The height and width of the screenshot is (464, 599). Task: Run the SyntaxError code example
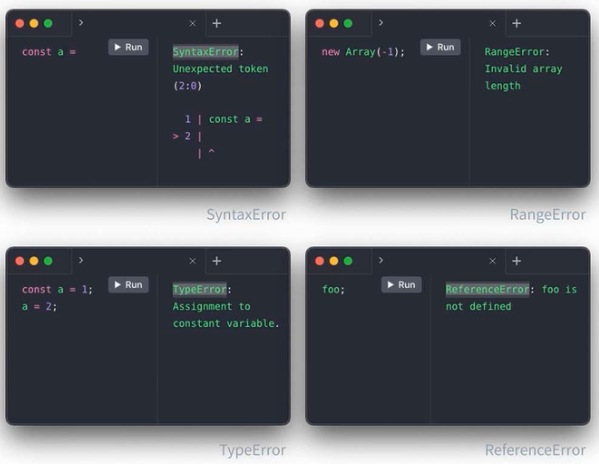coord(128,47)
